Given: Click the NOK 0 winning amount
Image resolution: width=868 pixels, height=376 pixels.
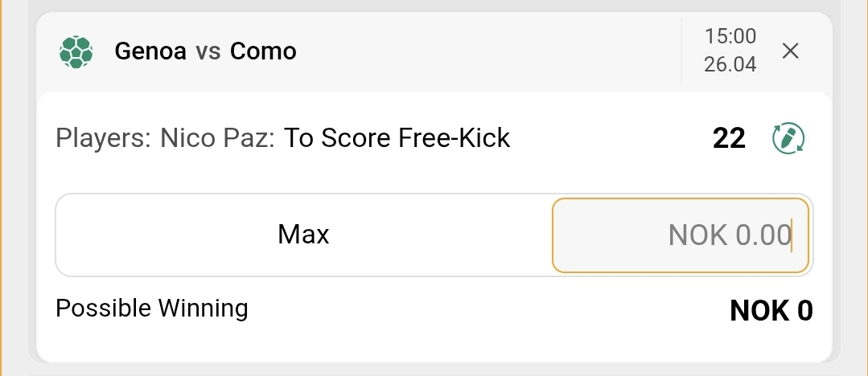Looking at the screenshot, I should 771,311.
